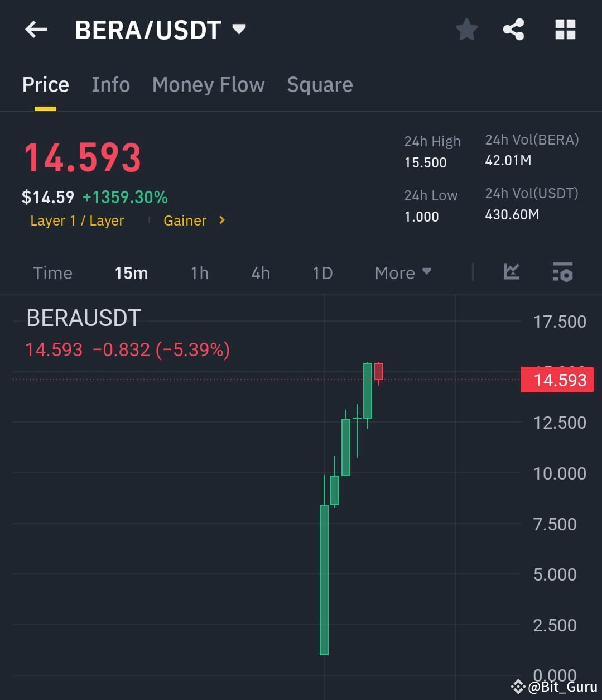602x700 pixels.
Task: Open the Time interval selector
Action: pyautogui.click(x=52, y=273)
